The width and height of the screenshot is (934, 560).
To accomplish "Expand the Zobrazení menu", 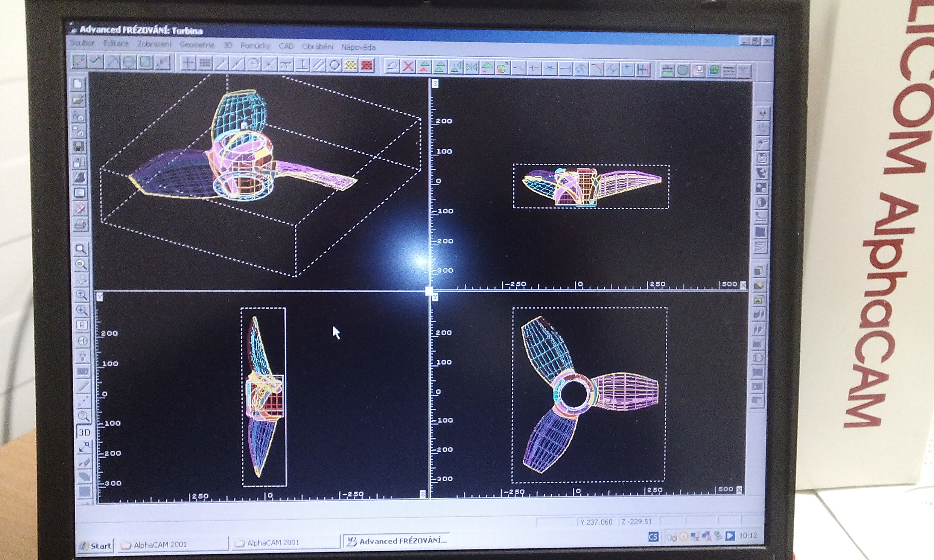I will [x=154, y=44].
